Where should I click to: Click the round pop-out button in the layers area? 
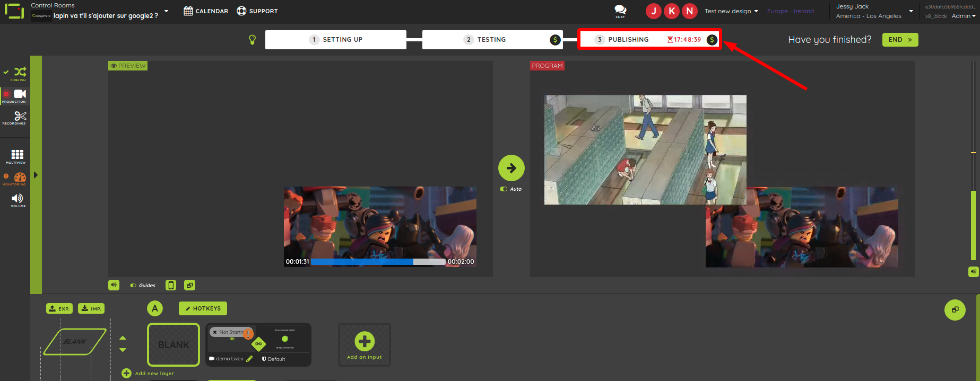pos(955,310)
